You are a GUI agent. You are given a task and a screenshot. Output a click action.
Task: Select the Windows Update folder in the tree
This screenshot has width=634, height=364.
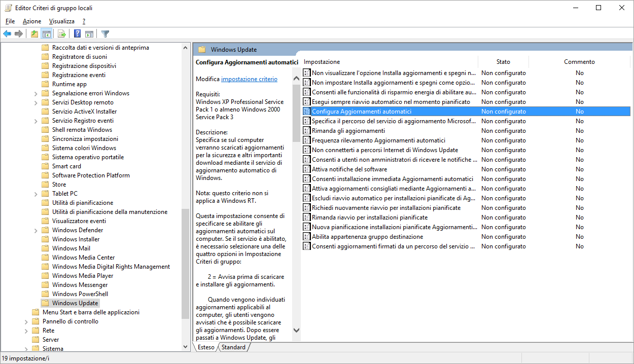tap(75, 303)
